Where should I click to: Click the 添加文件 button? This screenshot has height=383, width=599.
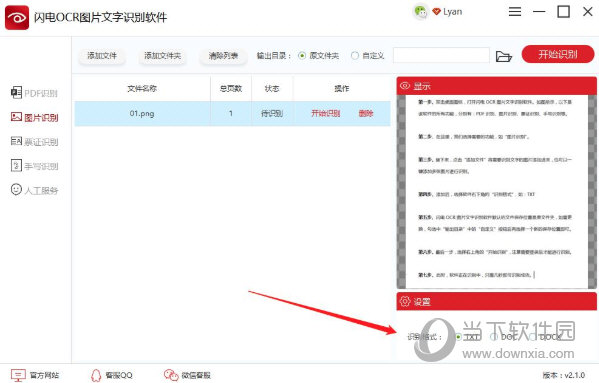coord(102,56)
